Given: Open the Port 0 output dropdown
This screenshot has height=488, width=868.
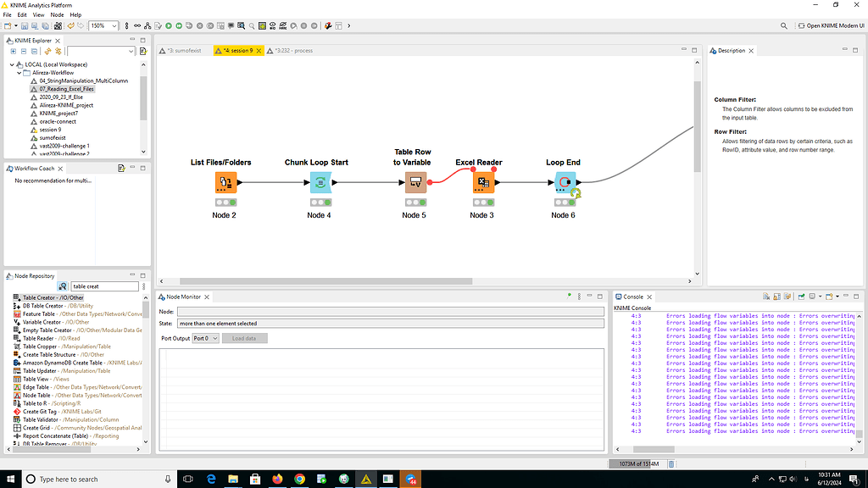Looking at the screenshot, I should (x=207, y=340).
